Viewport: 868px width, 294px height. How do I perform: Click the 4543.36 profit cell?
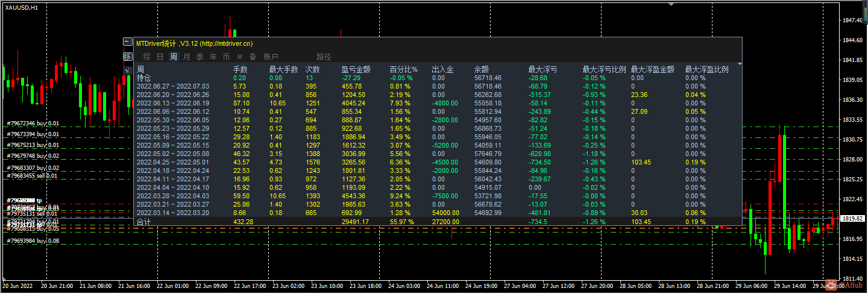pyautogui.click(x=353, y=196)
